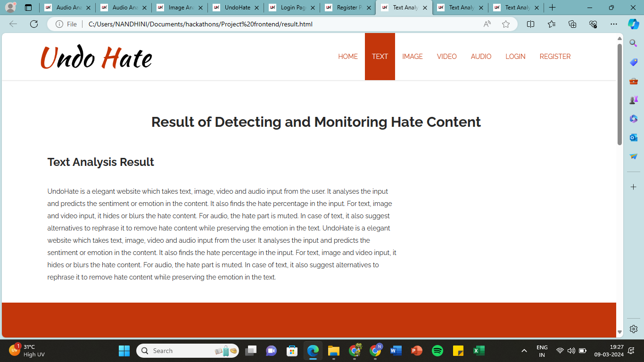Refresh the page
Viewport: 644px width, 362px height.
[x=34, y=24]
